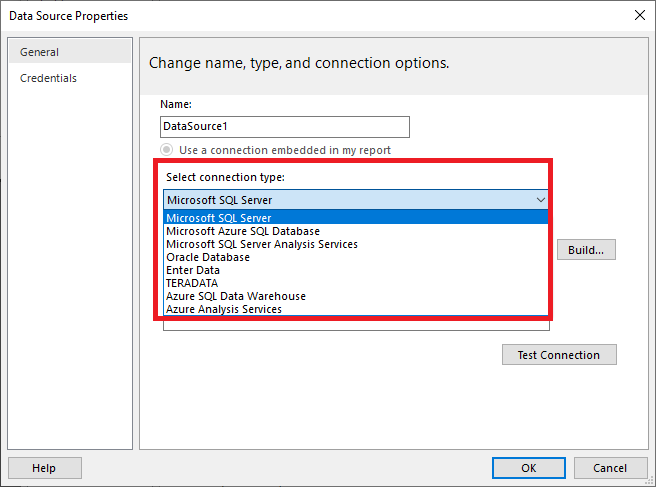Dismiss dialog with Cancel
Viewport: 656px width, 487px height.
pyautogui.click(x=610, y=468)
